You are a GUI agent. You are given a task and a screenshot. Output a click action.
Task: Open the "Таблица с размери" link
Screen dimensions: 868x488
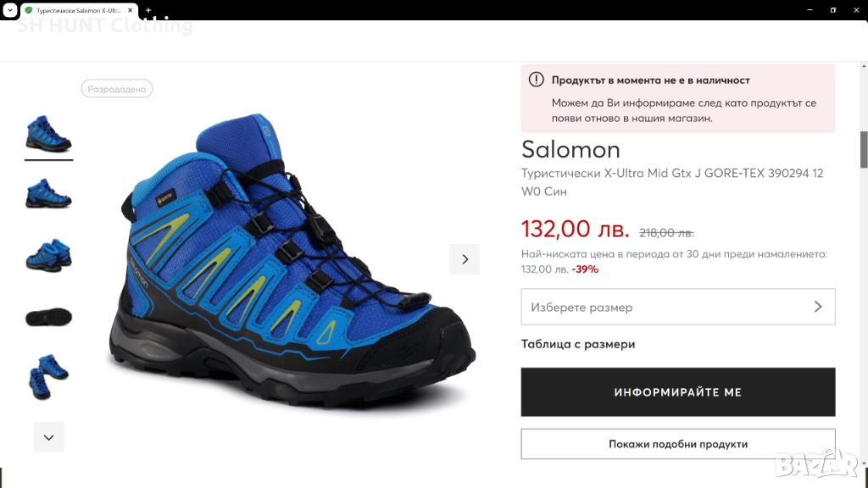coord(578,344)
